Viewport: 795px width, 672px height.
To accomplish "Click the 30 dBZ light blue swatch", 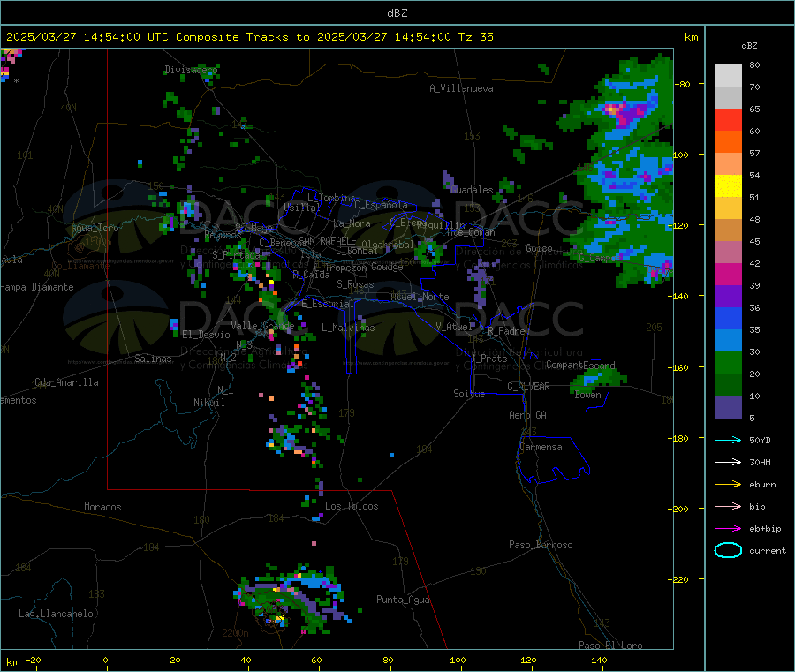I will [x=728, y=341].
